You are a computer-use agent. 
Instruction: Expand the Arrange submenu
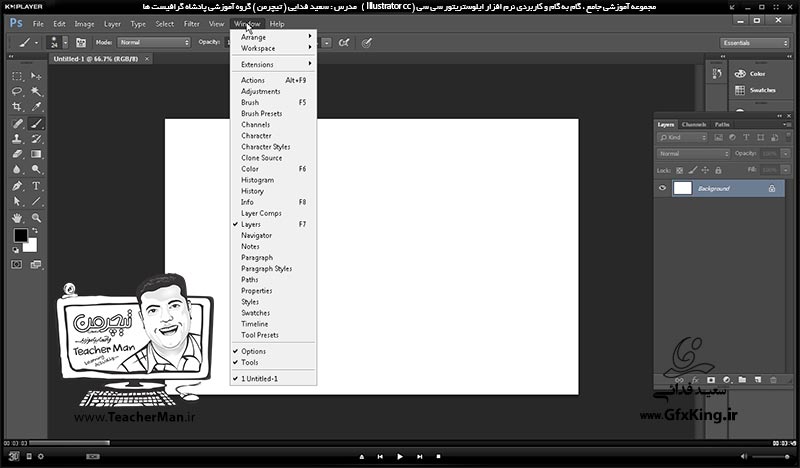point(273,37)
